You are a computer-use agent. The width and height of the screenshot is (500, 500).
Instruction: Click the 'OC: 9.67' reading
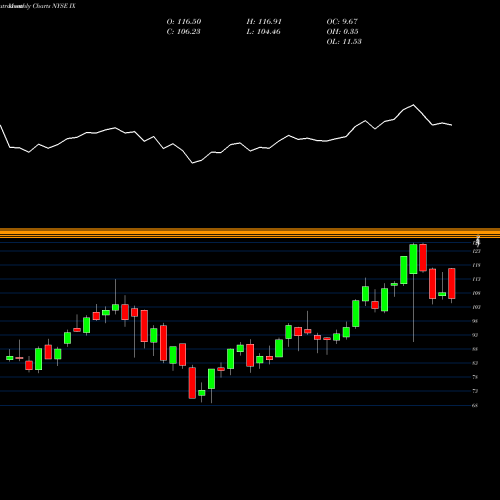tap(342, 22)
